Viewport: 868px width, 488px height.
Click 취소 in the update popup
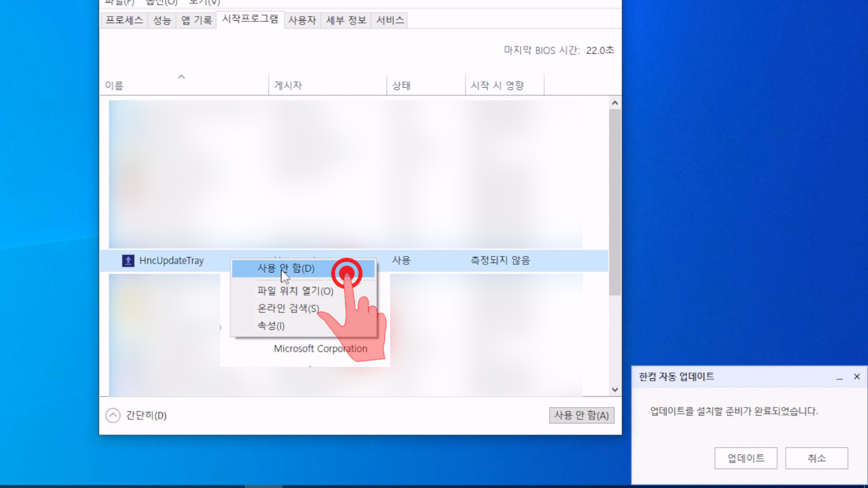click(x=816, y=458)
